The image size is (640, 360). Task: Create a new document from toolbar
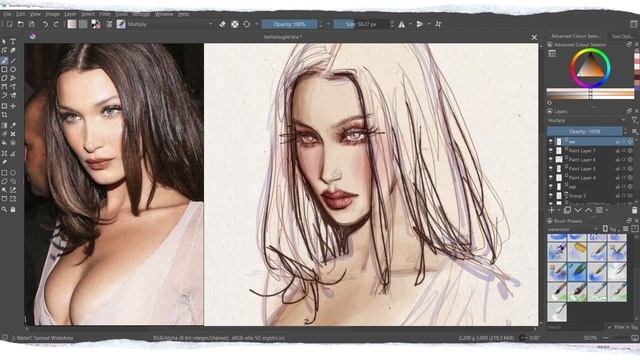pos(9,24)
